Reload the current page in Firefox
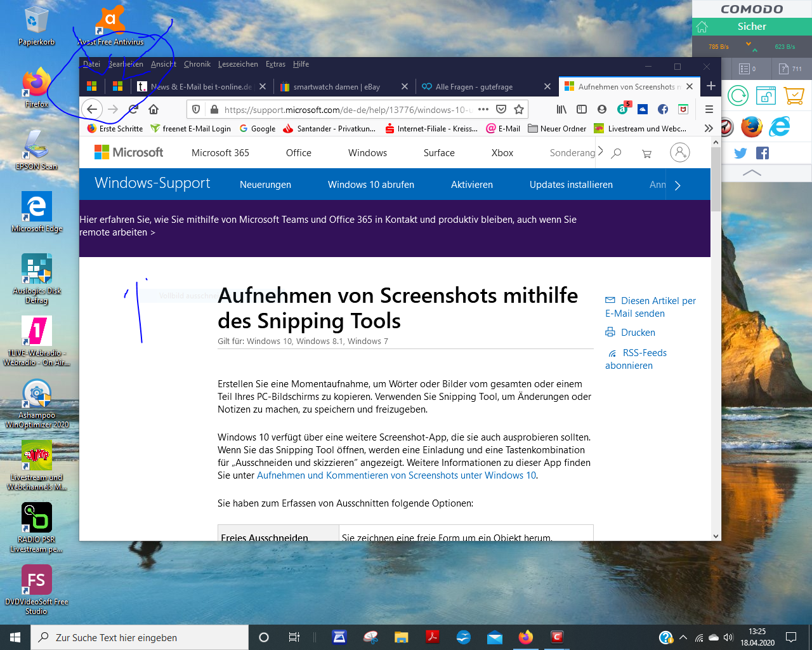Viewport: 812px width, 650px height. click(x=133, y=109)
